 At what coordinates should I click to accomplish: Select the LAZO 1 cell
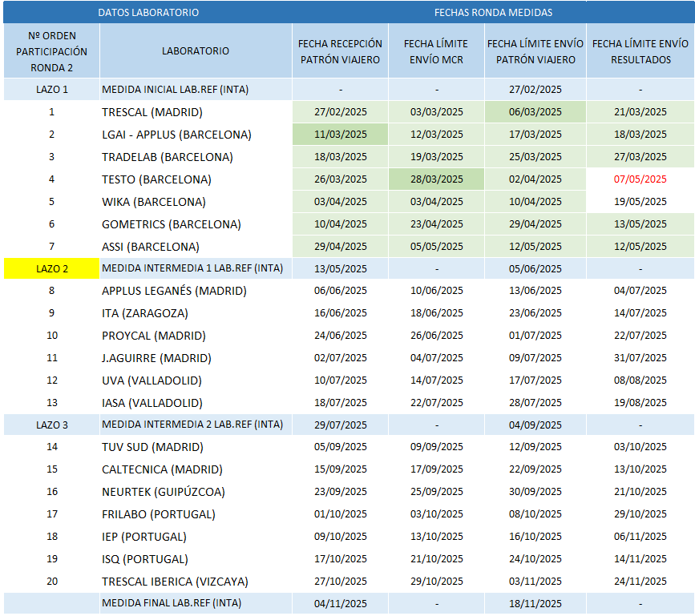[x=51, y=90]
